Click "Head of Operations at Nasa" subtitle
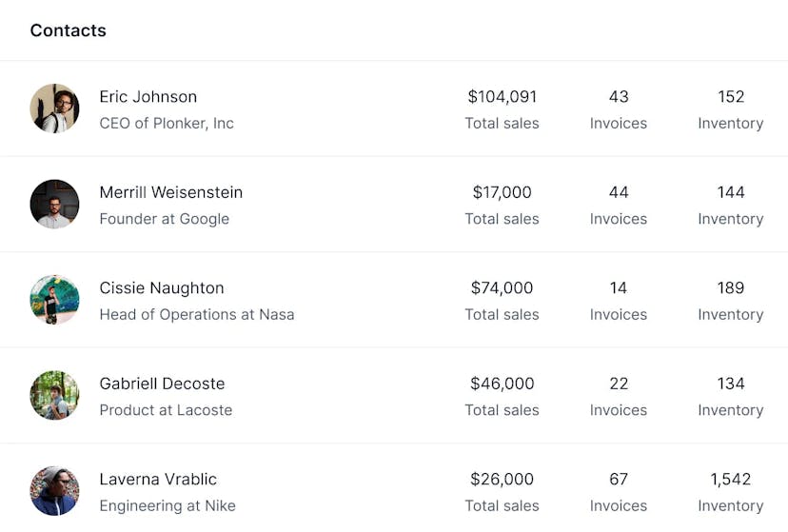This screenshot has height=532, width=788. pos(197,315)
